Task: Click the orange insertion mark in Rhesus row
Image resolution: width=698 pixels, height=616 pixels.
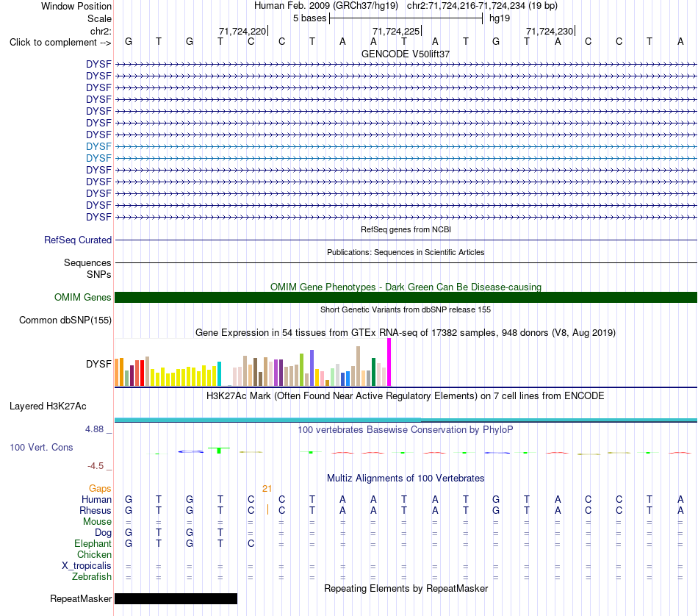Action: tap(267, 509)
